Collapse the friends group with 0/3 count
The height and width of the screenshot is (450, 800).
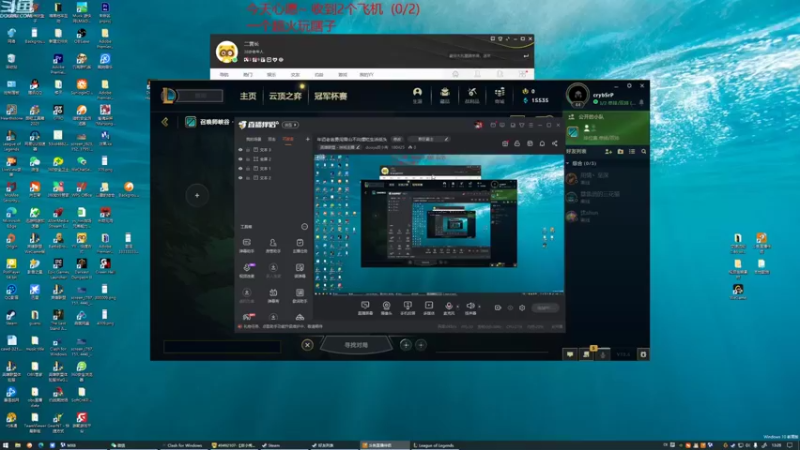point(568,163)
